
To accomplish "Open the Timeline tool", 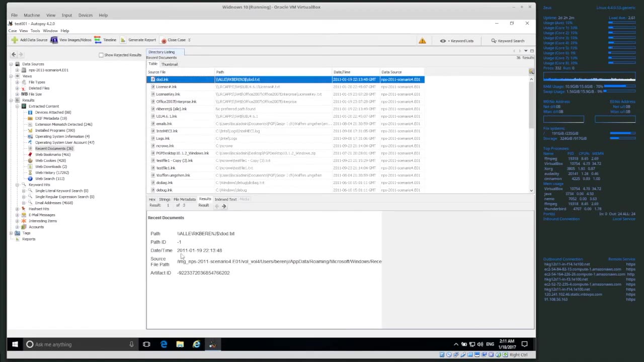I will pos(105,40).
